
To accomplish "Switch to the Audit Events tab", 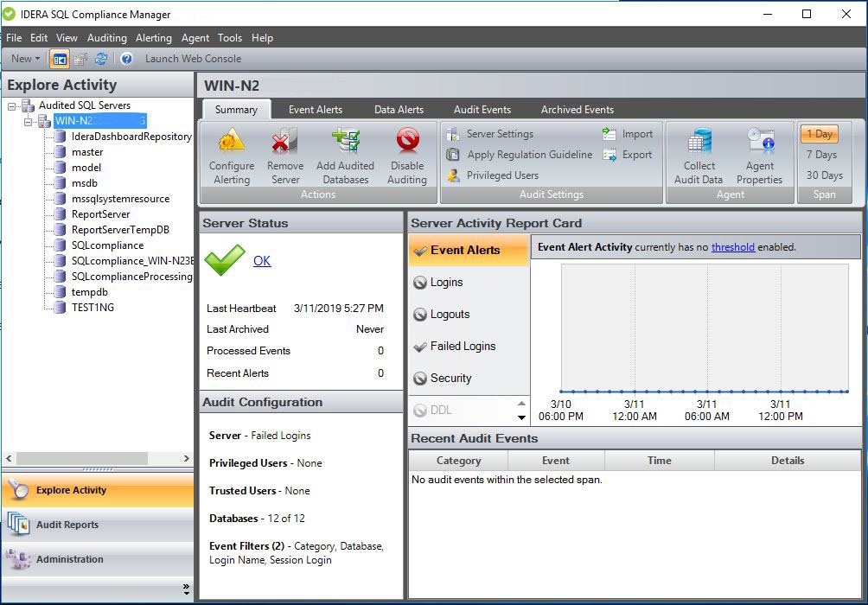I will (482, 110).
